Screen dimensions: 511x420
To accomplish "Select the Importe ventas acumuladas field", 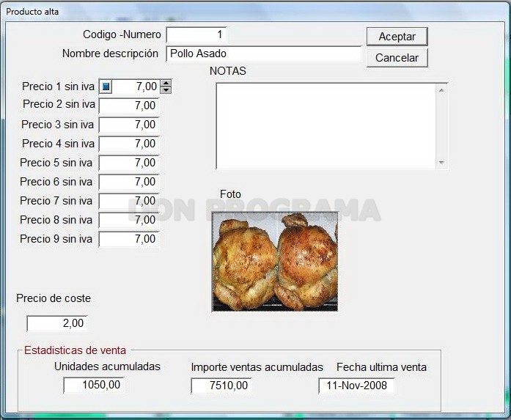I will pyautogui.click(x=221, y=386).
